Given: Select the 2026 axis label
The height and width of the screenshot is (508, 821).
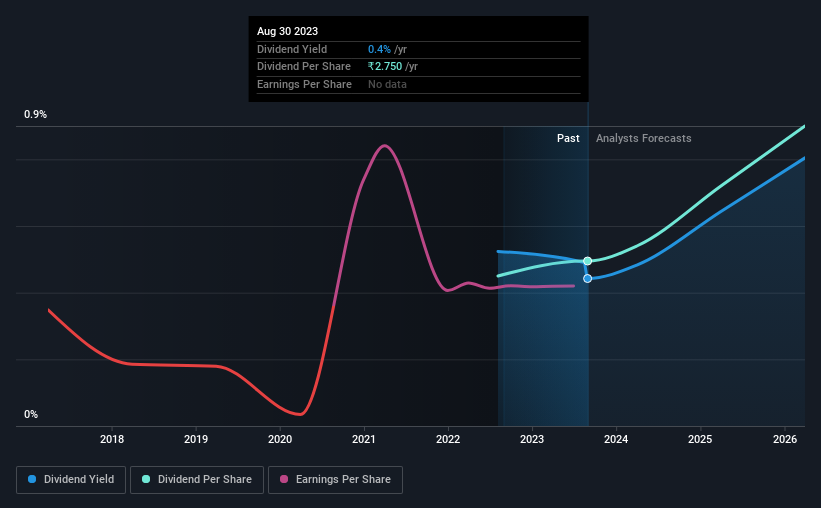Looking at the screenshot, I should (785, 439).
